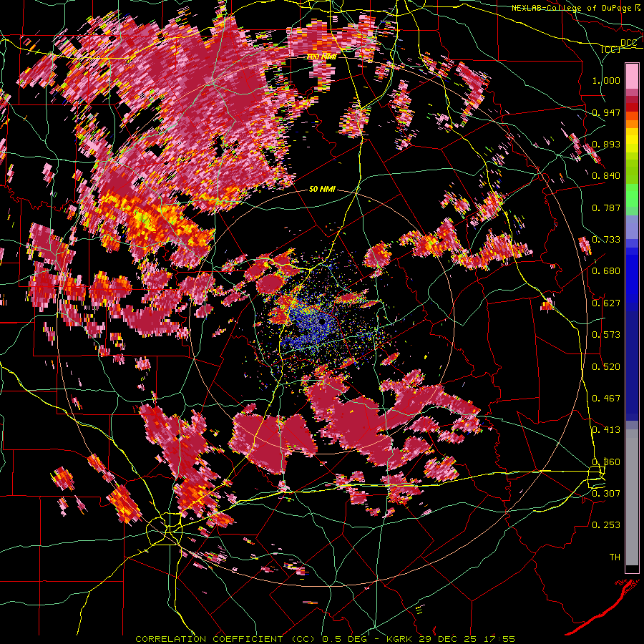Click the DCC product label above legend
This screenshot has width=644, height=644.
click(628, 43)
